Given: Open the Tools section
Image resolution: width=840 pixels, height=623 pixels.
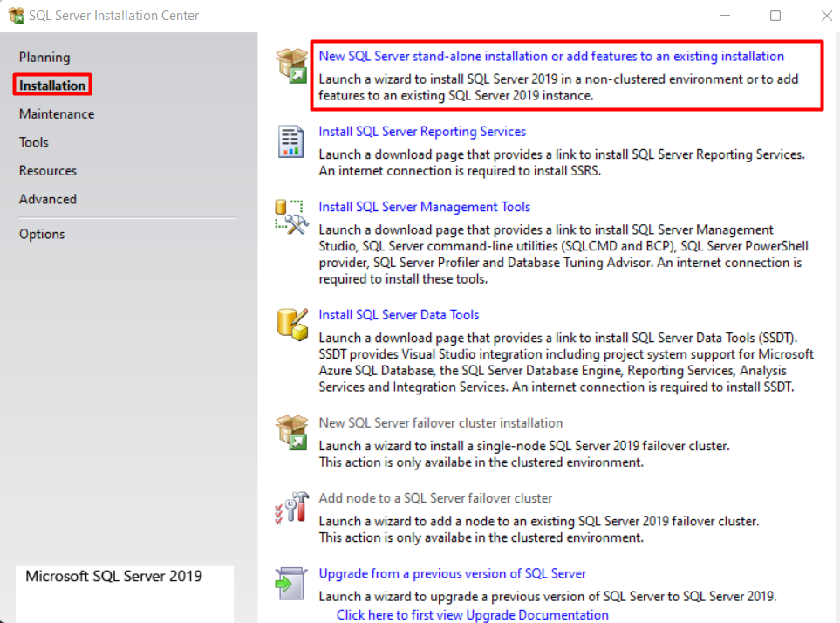Looking at the screenshot, I should click(x=34, y=142).
